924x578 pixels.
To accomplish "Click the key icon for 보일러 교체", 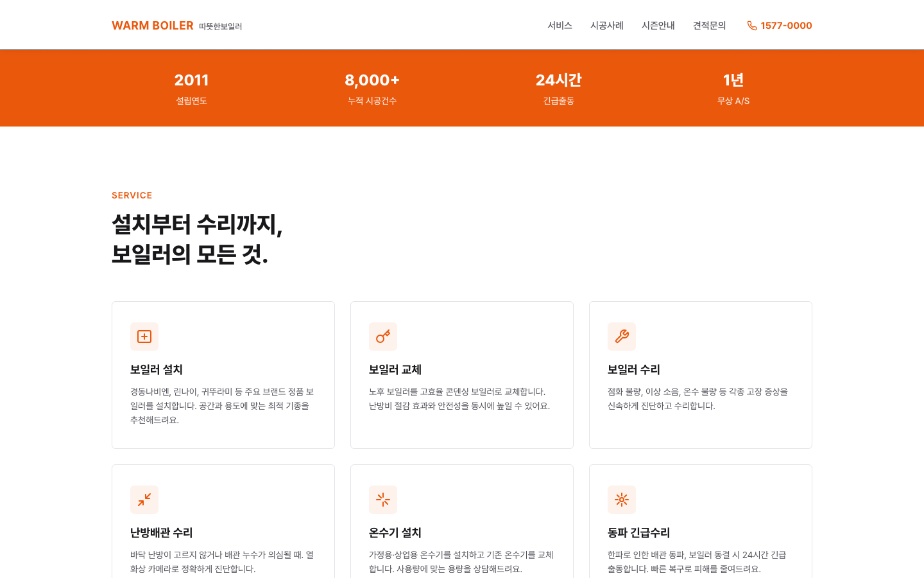I will coord(383,337).
